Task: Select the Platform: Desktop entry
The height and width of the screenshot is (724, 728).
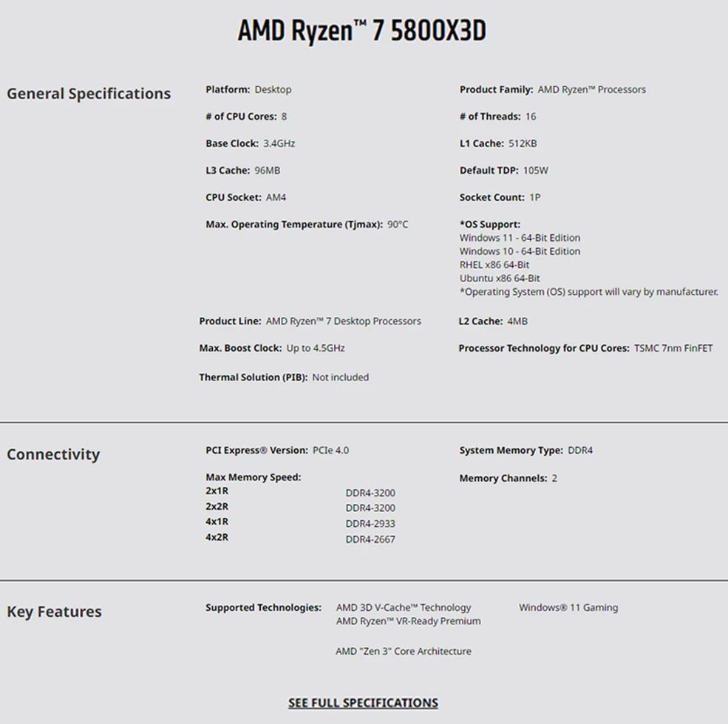Action: (x=248, y=89)
